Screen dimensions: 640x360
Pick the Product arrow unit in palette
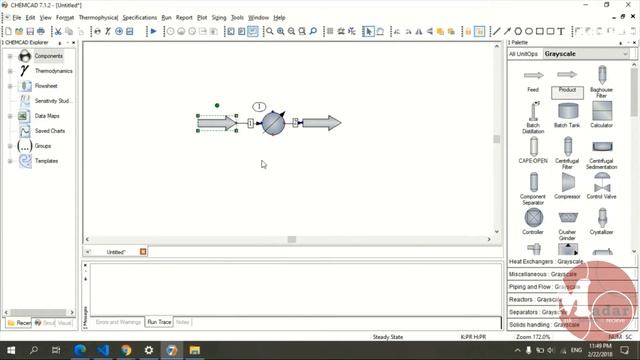[567, 81]
